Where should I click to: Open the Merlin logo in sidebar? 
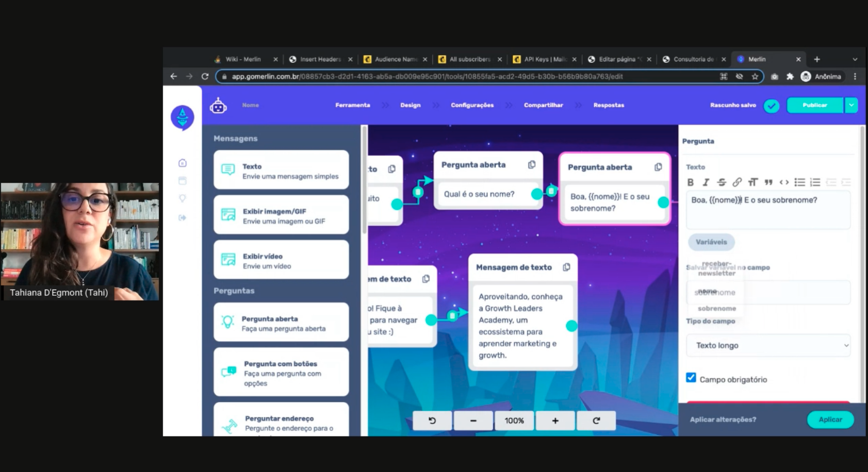tap(183, 117)
